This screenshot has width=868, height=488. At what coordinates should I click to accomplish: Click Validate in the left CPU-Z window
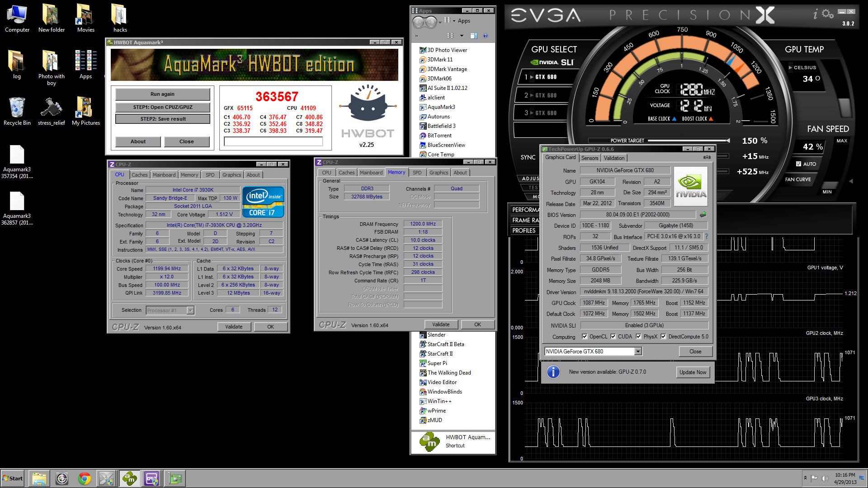pos(234,327)
